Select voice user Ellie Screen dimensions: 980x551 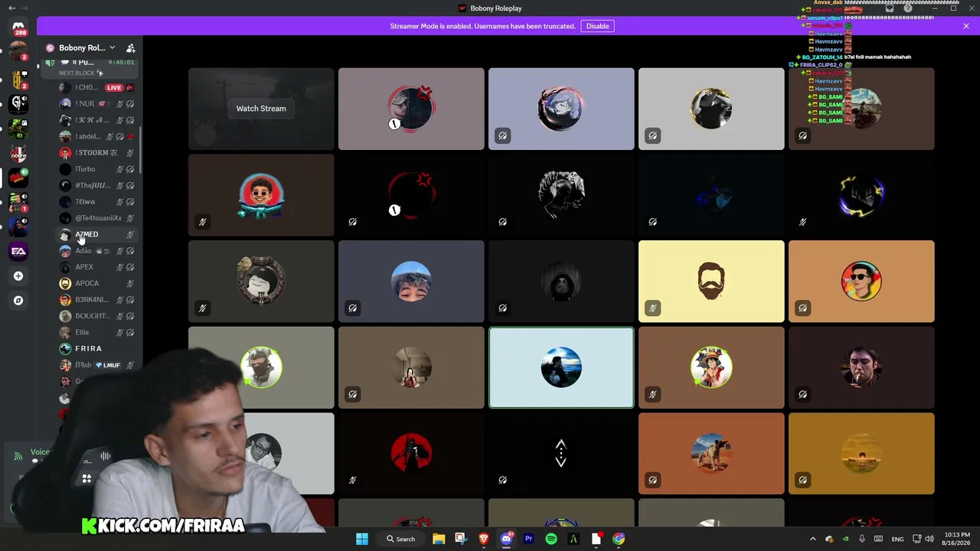97,332
